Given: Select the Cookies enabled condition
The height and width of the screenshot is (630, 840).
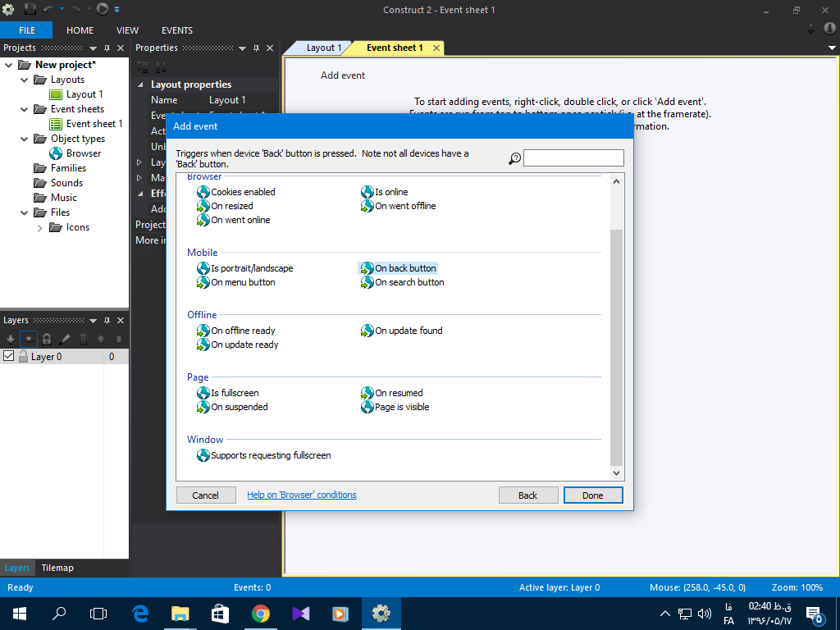Looking at the screenshot, I should [x=236, y=192].
